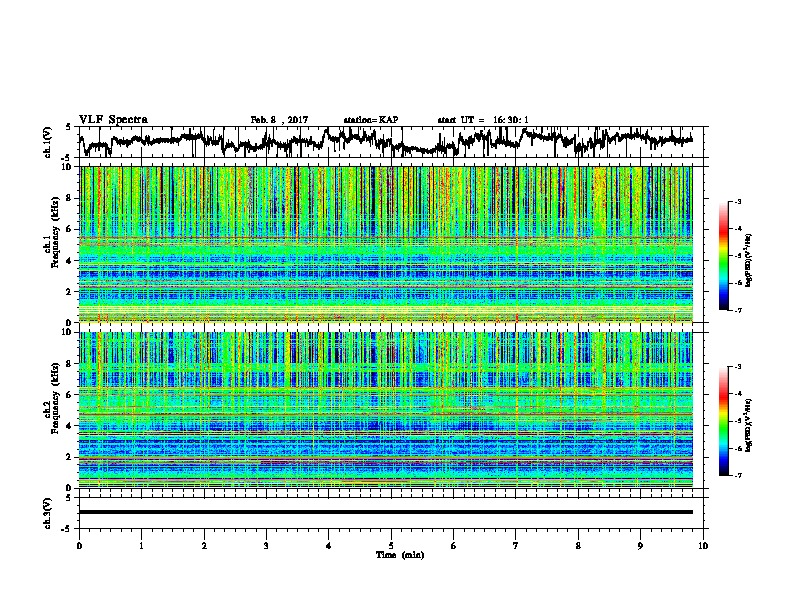This screenshot has width=792, height=612.
Task: Click time axis tick label "9"
Action: (x=640, y=546)
